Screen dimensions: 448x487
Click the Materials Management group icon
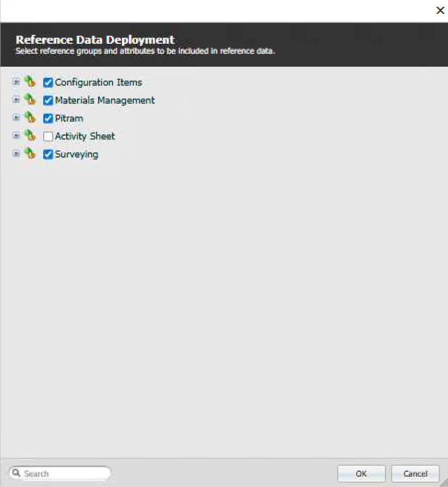click(x=29, y=100)
